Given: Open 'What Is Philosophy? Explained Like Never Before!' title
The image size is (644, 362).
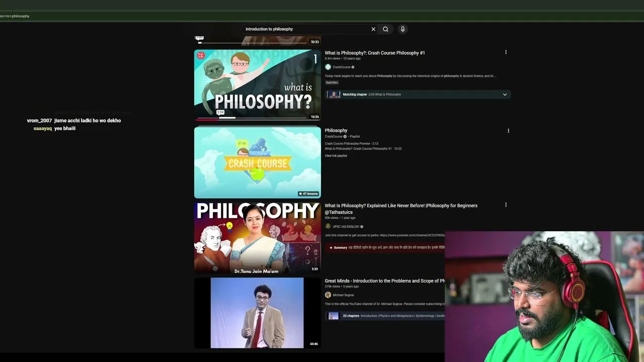Looking at the screenshot, I should pyautogui.click(x=401, y=209).
